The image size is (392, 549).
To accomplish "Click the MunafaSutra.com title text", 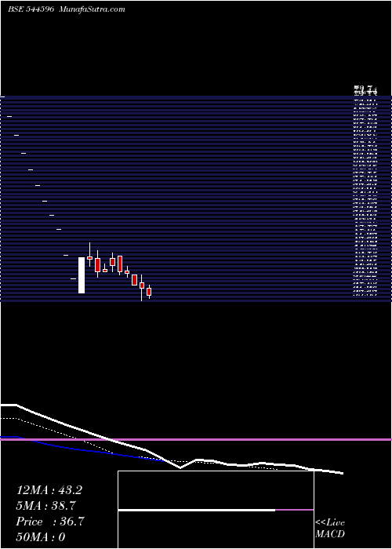I will [92, 9].
